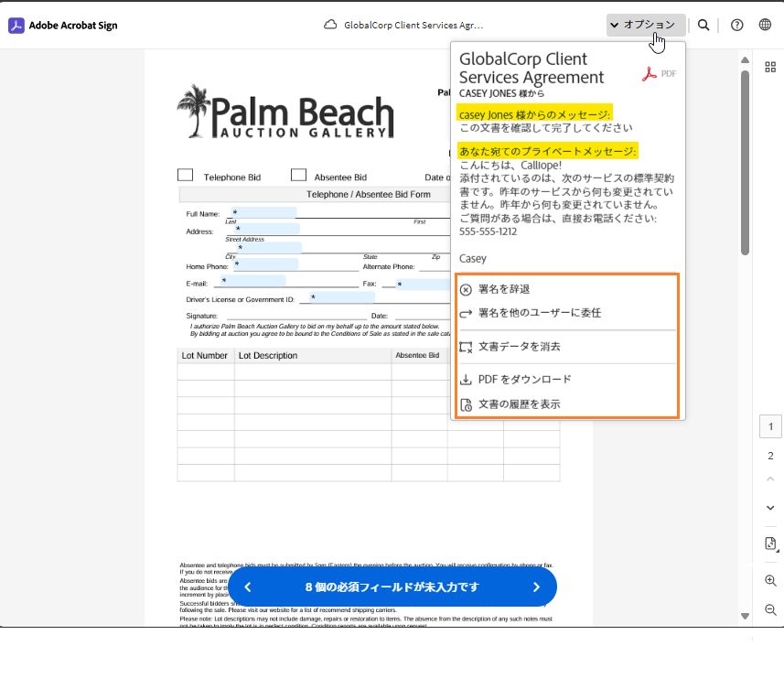
Task: Click the vertical scrollbar thumb
Action: click(745, 163)
